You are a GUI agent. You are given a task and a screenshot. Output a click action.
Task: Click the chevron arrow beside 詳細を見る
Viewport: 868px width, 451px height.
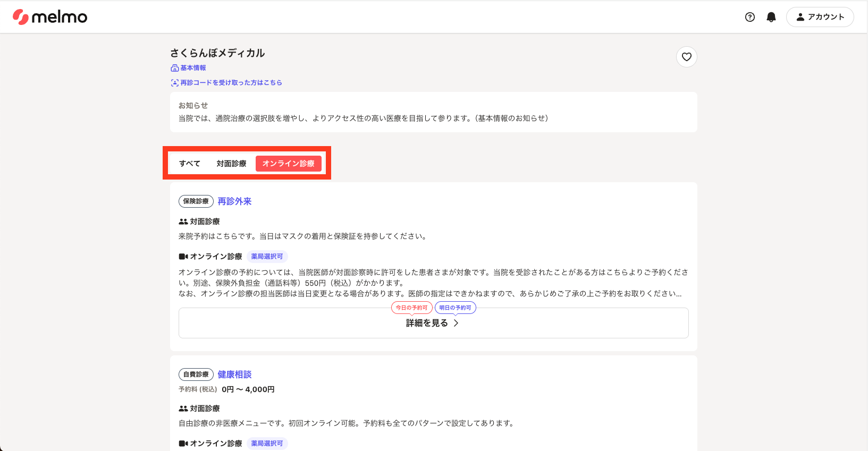point(456,323)
